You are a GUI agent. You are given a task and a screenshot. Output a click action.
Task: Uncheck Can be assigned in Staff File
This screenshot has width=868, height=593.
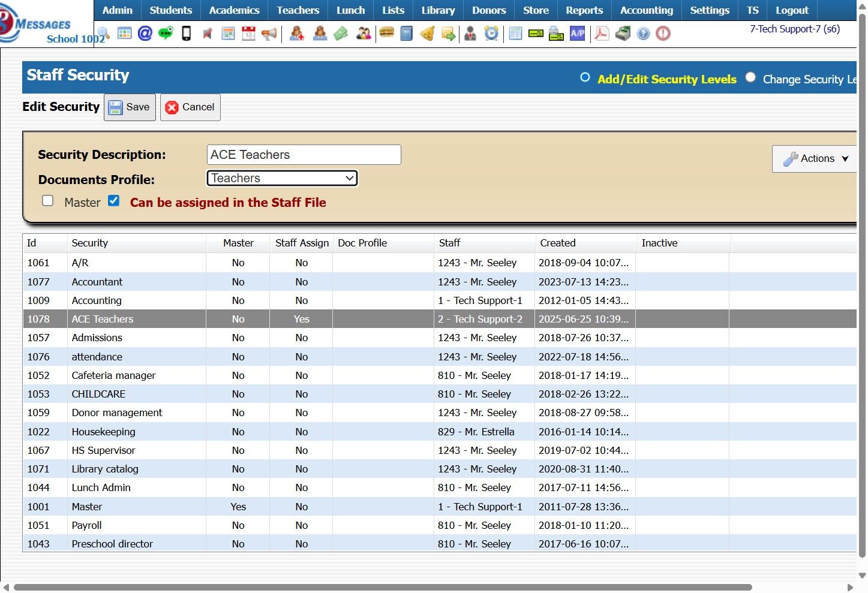click(114, 201)
